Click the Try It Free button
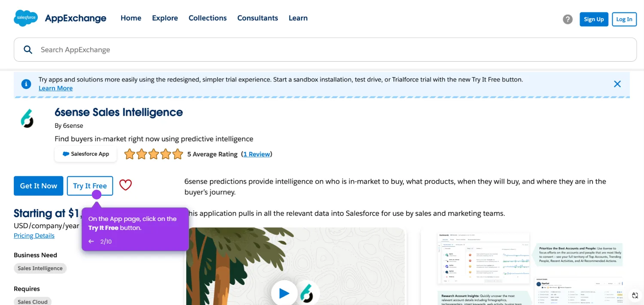The image size is (644, 305). point(90,186)
